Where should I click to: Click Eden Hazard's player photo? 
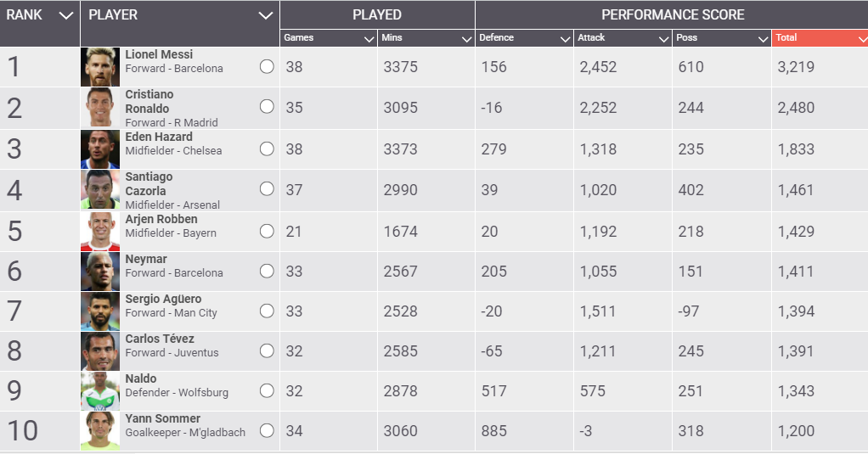coord(99,149)
